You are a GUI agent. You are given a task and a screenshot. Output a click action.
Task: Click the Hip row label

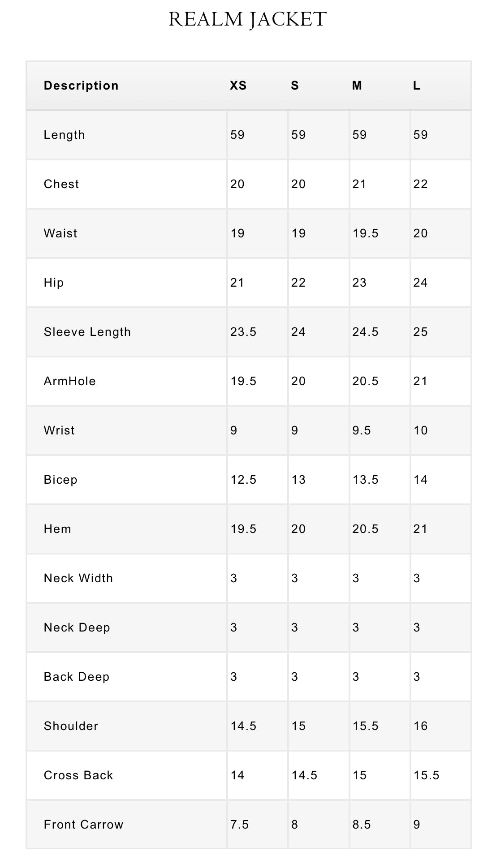(x=54, y=283)
